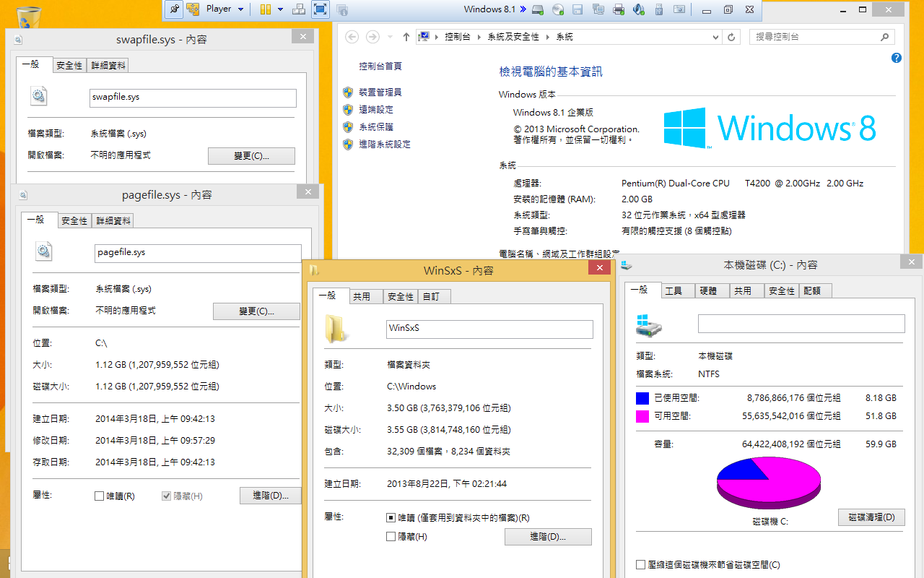Expand the » chevrons after Windows 8.1
The width and height of the screenshot is (924, 578).
(522, 9)
